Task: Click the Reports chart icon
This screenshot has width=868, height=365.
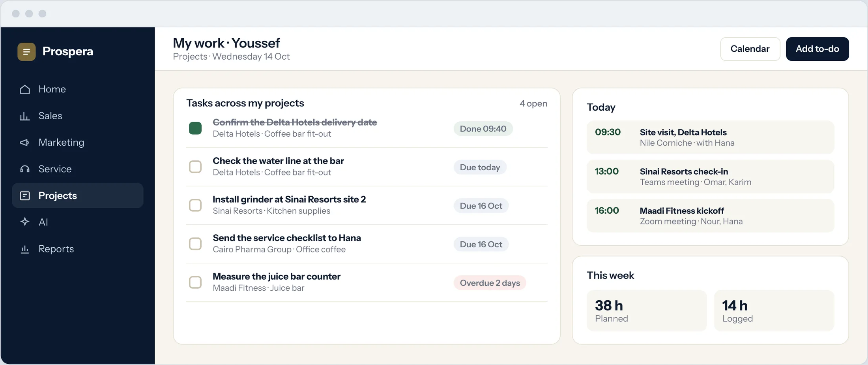Action: coord(25,249)
